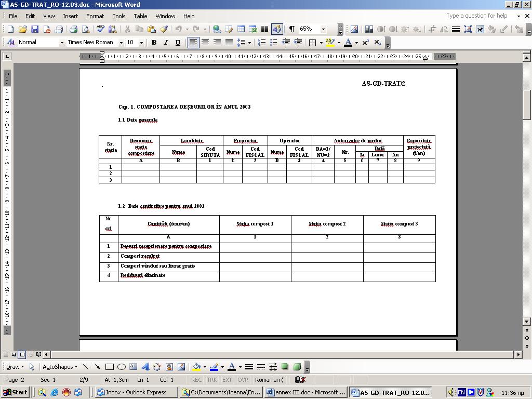Viewport: 532px width, 399px height.
Task: Select the Rectangle drawing tool
Action: 109,367
